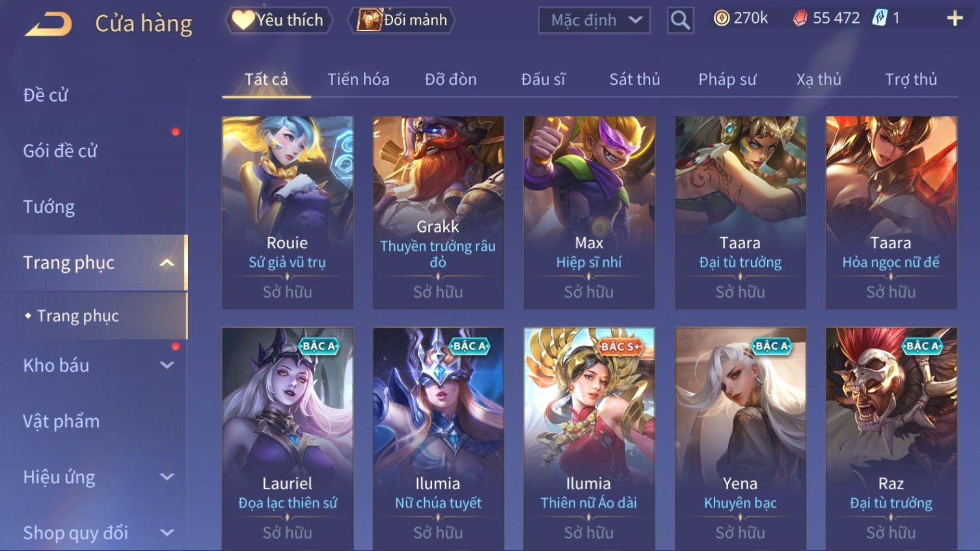Tap the red ruby currency icon

800,18
